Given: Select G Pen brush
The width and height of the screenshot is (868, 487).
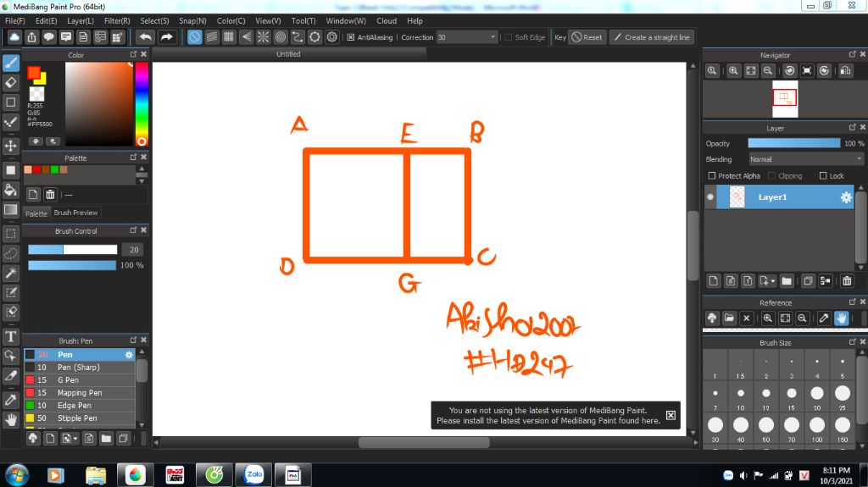Looking at the screenshot, I should (x=79, y=379).
